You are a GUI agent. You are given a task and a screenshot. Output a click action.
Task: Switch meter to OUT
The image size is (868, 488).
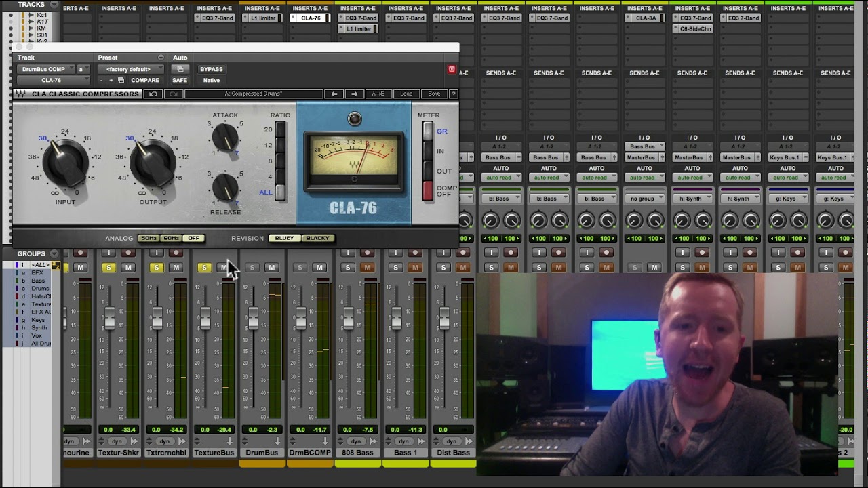point(428,171)
